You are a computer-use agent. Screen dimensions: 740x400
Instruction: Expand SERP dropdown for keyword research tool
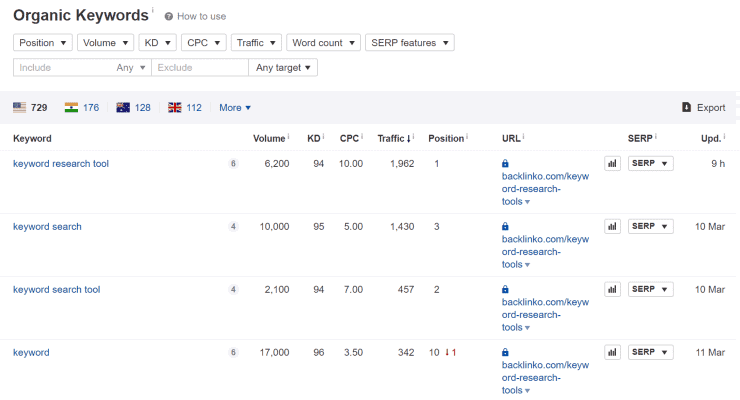pos(650,163)
